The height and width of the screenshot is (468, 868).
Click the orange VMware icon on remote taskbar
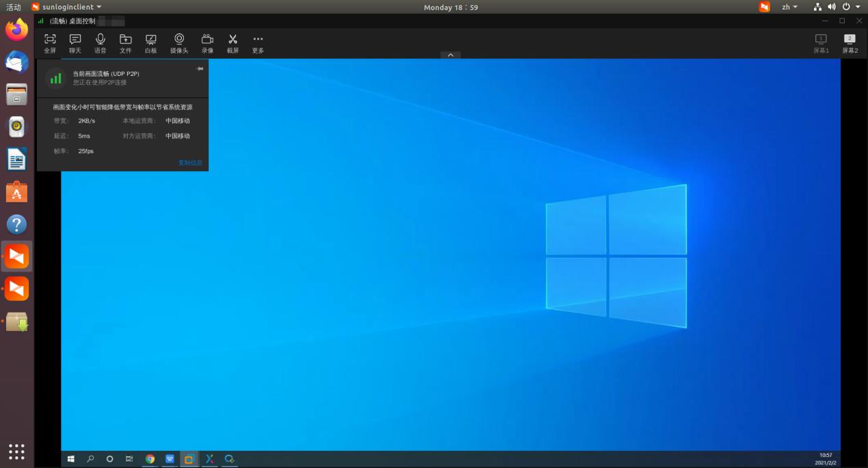(189, 458)
